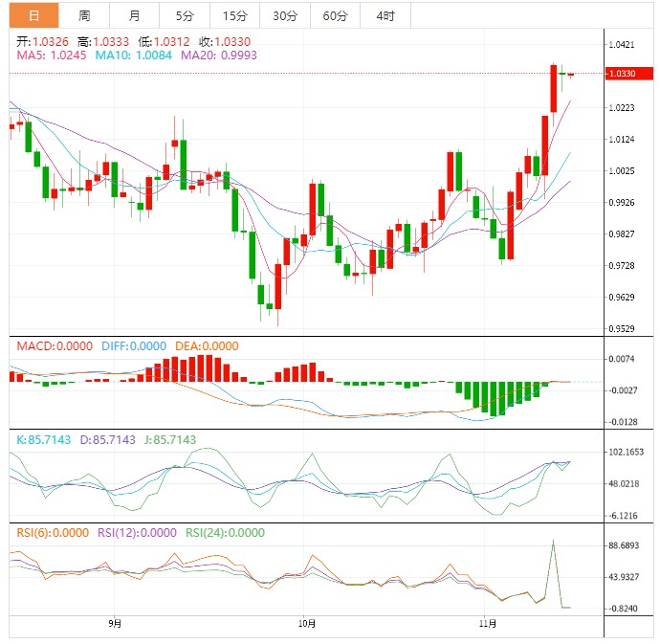Click the 43.9327 RSI axis label
The height and width of the screenshot is (644, 660).
(x=624, y=577)
